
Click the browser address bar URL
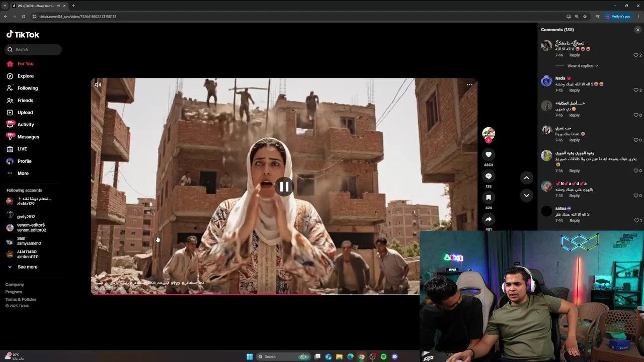[78, 16]
